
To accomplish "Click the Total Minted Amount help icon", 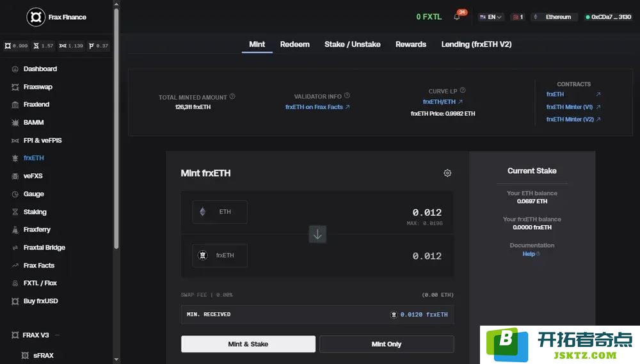I will [x=232, y=97].
